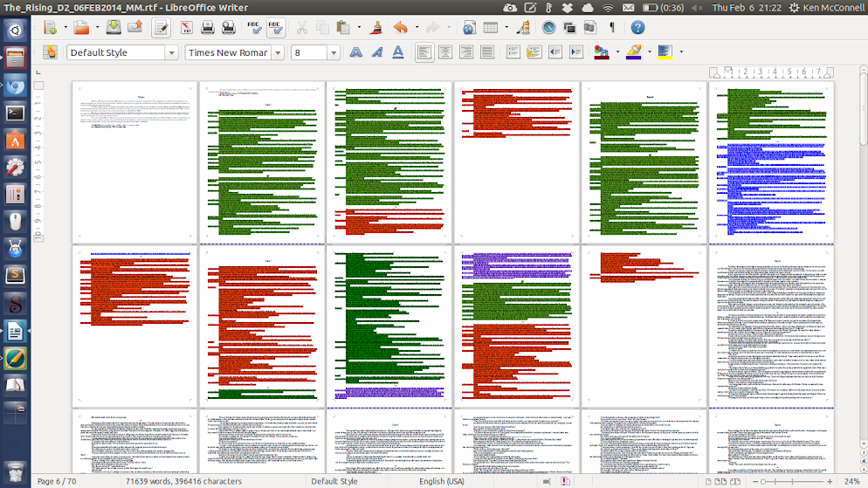This screenshot has height=488, width=868.
Task: Open Page Preview
Action: (228, 28)
